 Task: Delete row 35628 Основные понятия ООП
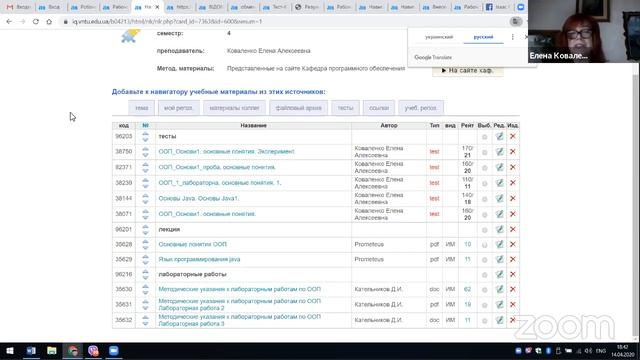513,244
